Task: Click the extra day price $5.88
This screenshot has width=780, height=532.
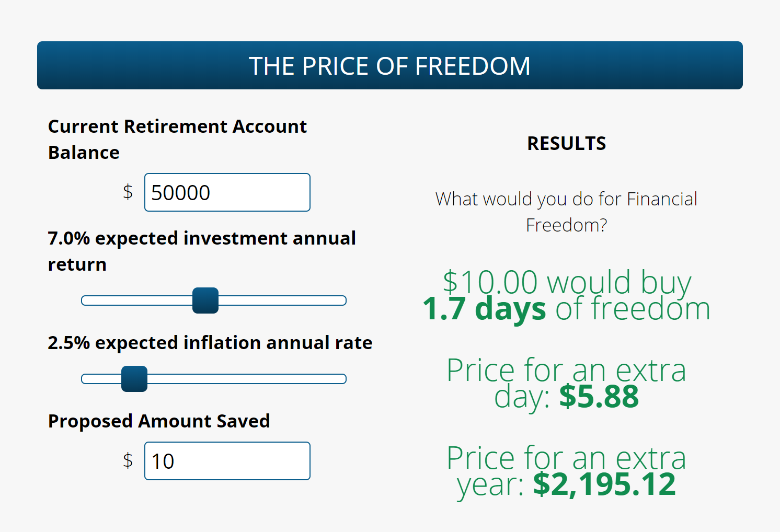Action: pos(599,396)
